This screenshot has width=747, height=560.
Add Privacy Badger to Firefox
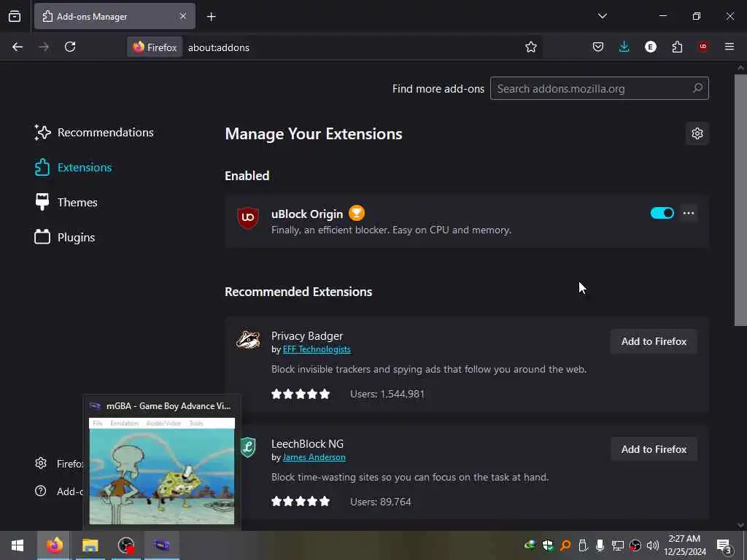tap(654, 341)
